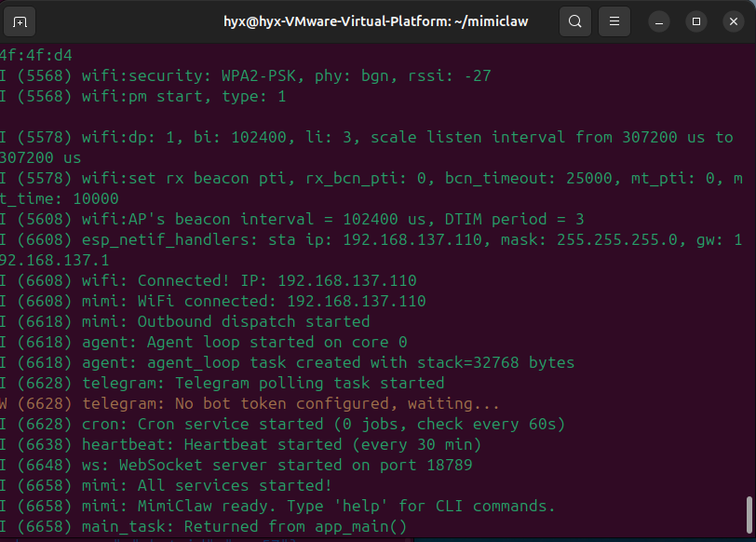This screenshot has width=756, height=542.
Task: Click 'cron: Cron service started' line
Action: coord(282,425)
